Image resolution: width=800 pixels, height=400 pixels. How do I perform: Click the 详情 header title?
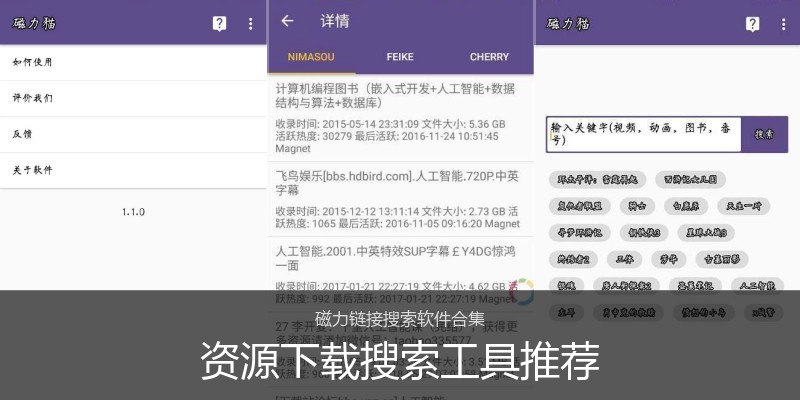point(335,21)
